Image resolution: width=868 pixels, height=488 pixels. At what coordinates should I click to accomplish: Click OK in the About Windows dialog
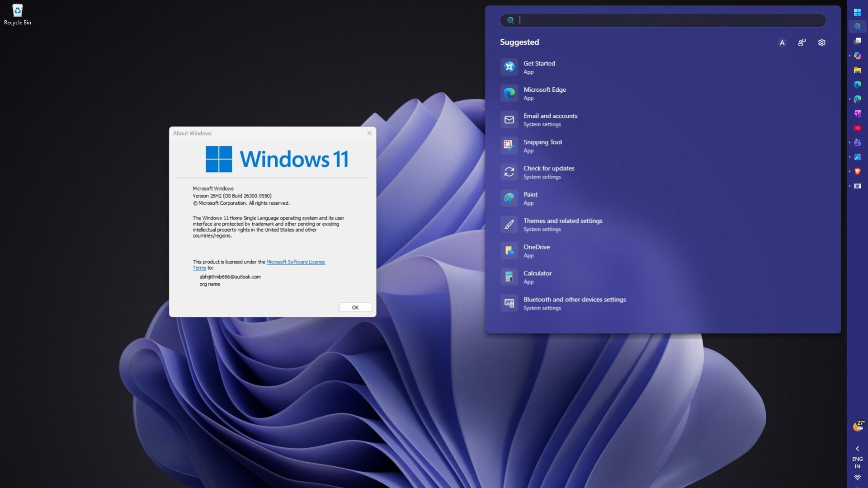click(355, 307)
